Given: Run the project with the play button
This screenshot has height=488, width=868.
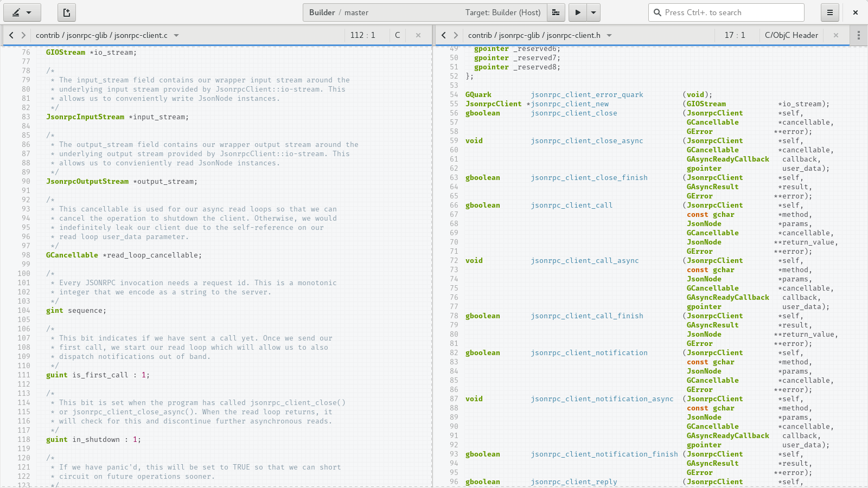Looking at the screenshot, I should (578, 12).
